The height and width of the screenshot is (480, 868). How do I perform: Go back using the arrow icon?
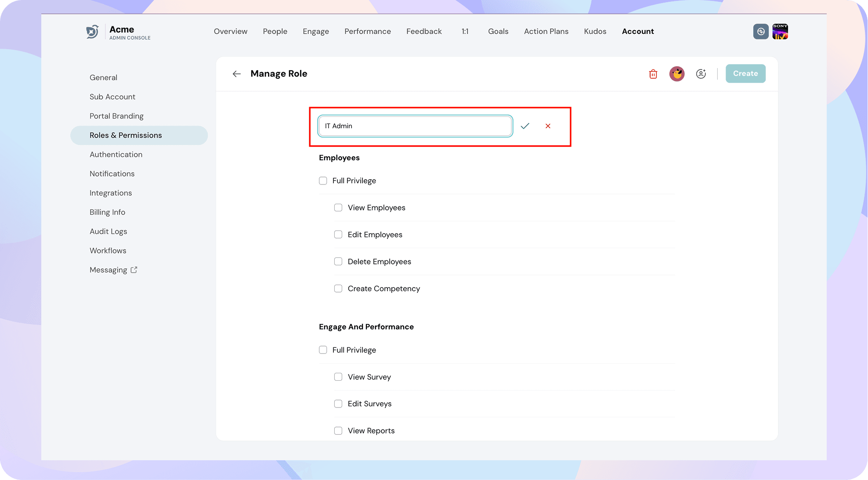coord(237,74)
